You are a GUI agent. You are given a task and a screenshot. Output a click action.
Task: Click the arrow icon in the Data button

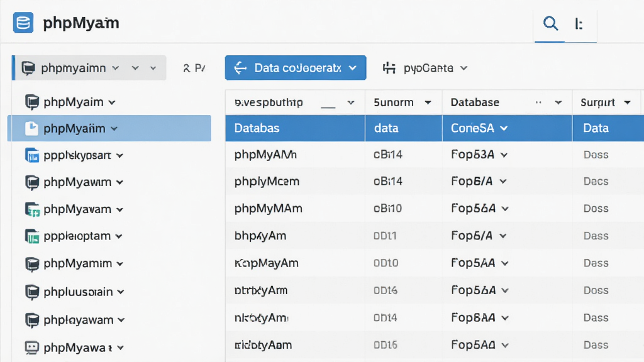240,68
